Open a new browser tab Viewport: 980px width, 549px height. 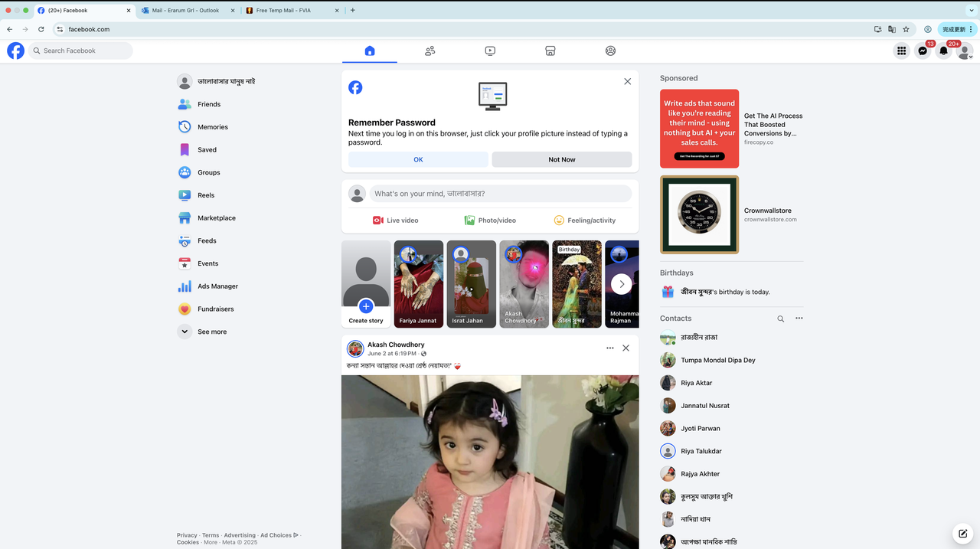pos(352,10)
